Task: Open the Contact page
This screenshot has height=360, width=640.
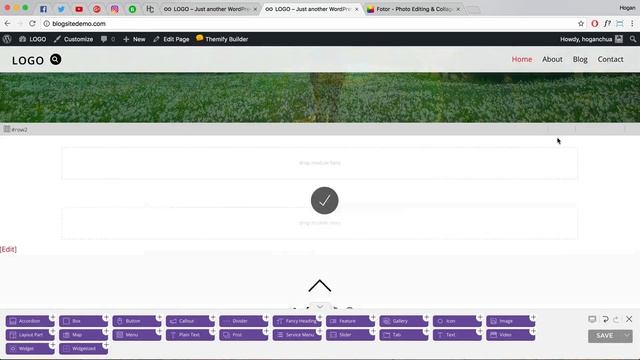Action: click(610, 59)
